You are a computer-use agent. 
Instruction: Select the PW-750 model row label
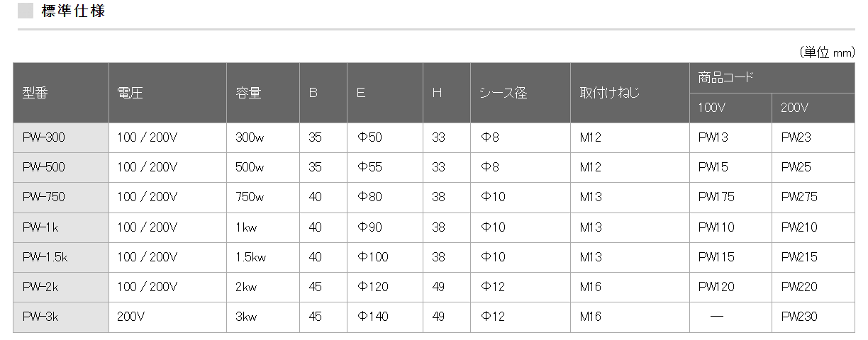pos(43,197)
